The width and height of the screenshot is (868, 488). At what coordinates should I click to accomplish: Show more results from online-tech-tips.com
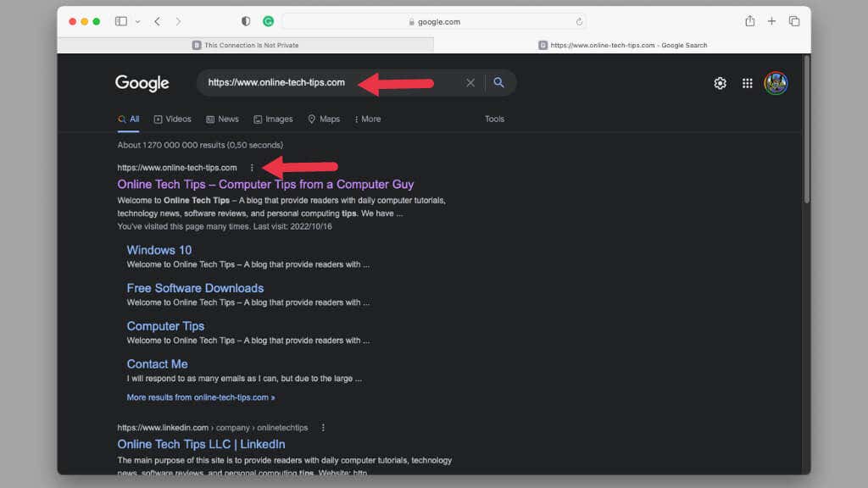click(x=201, y=397)
